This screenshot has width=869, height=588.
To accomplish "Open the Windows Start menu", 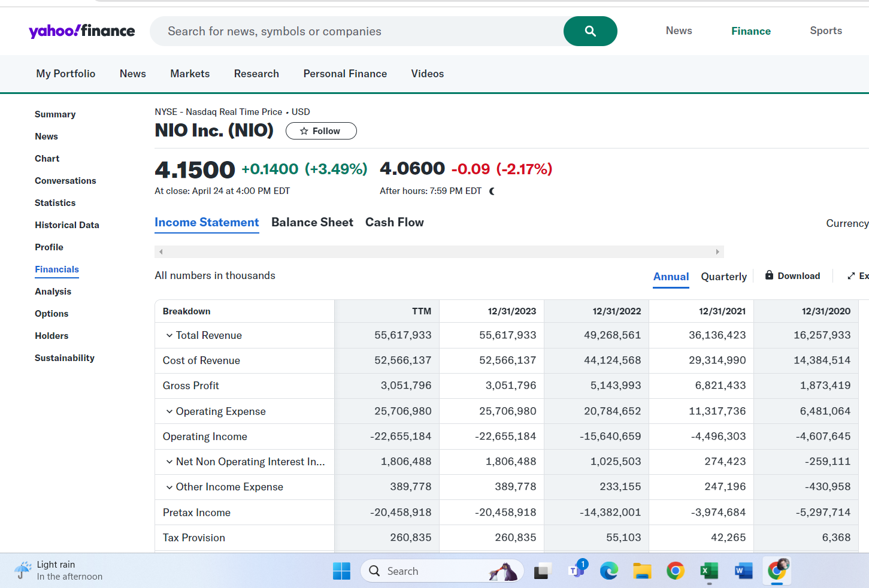I will tap(341, 571).
